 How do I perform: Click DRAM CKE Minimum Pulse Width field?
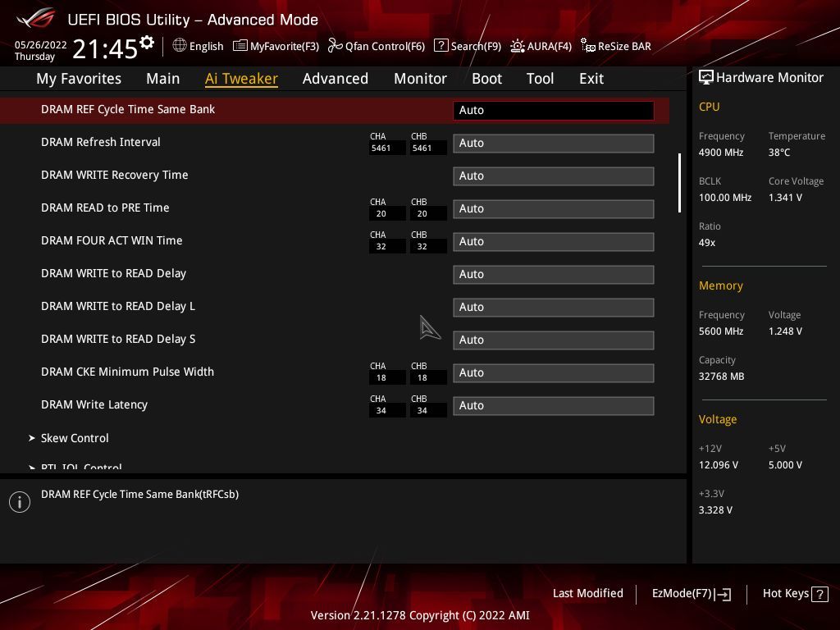click(x=554, y=373)
